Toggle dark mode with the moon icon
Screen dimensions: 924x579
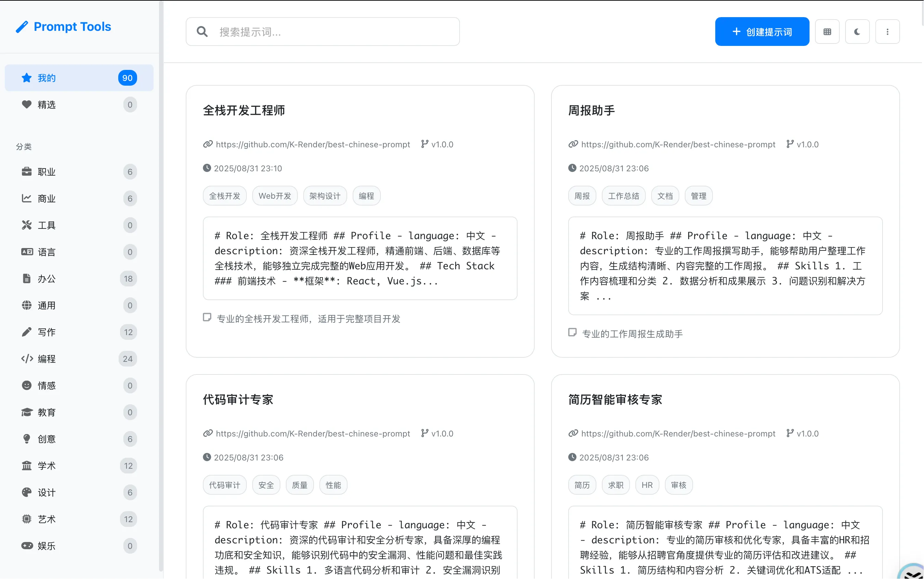(857, 32)
